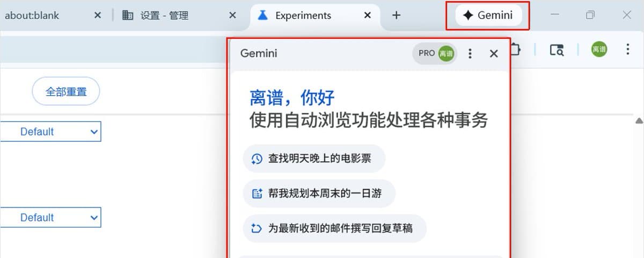Viewport: 644px width, 258px height.
Task: Open a new tab with plus button
Action: pos(396,16)
